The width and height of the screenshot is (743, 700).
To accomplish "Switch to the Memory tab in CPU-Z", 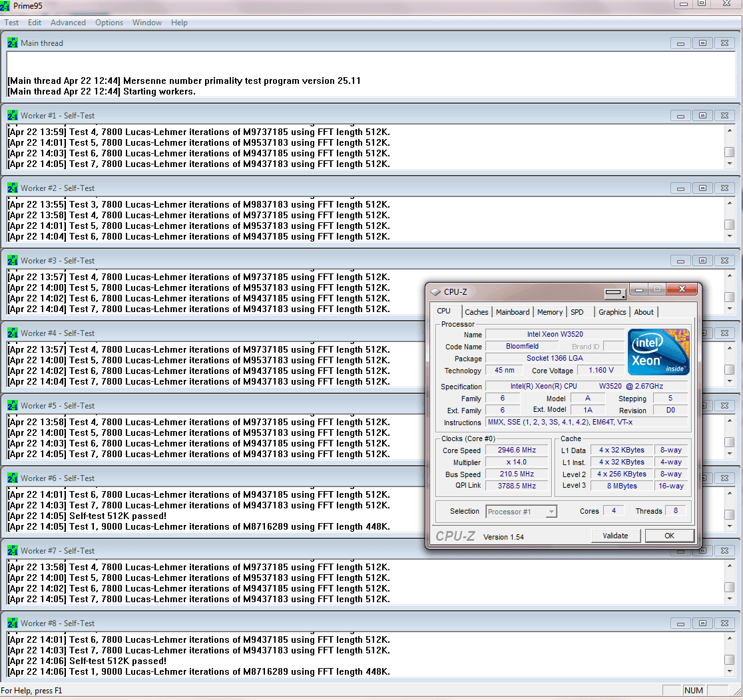I will (x=550, y=312).
